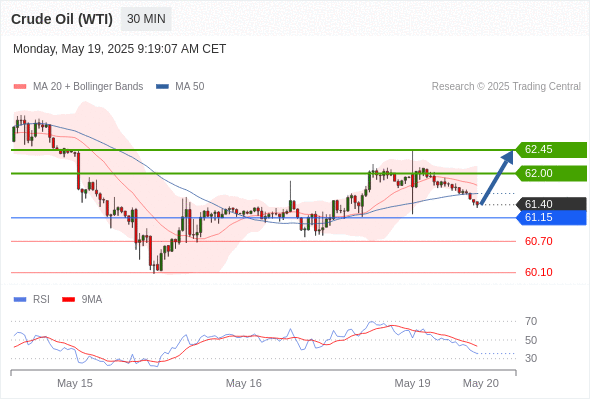
Task: Click the 61.40 current price tag
Action: (551, 204)
